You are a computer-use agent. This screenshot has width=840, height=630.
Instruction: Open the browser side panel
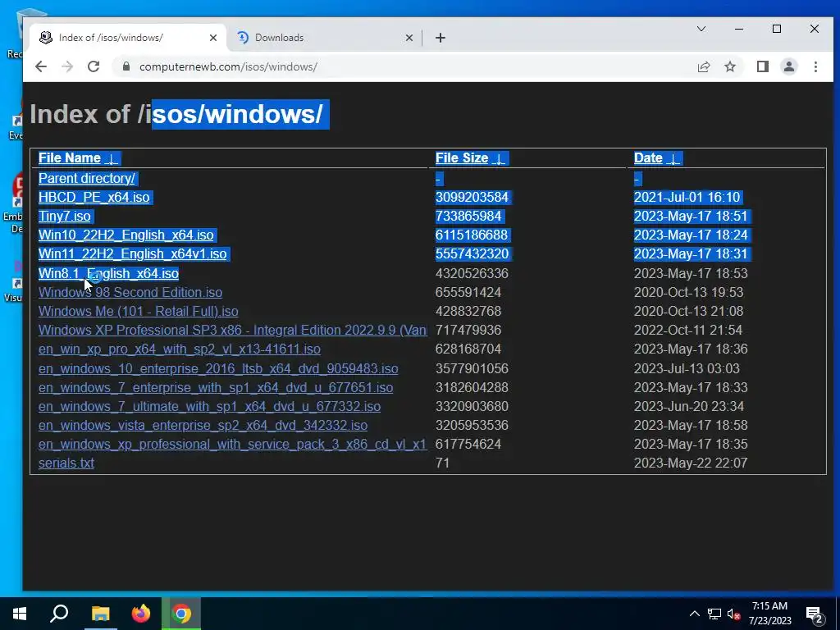(x=762, y=66)
